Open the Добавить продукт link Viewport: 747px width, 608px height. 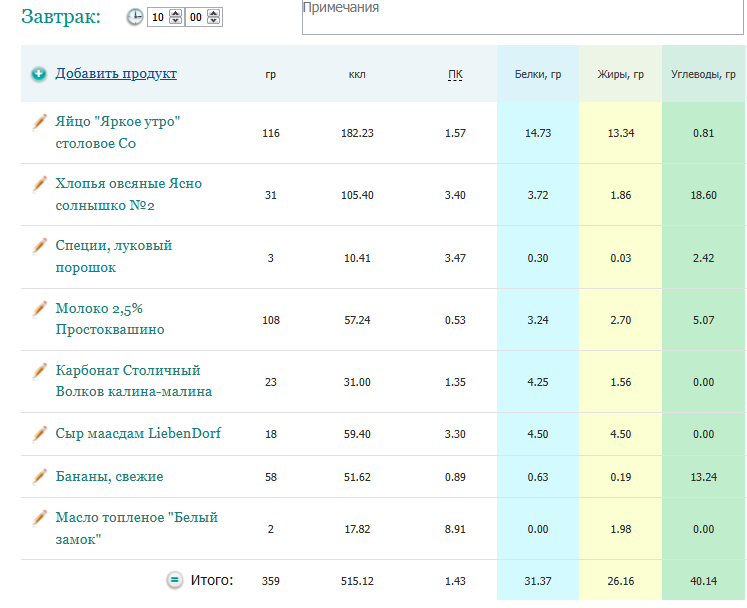[x=116, y=73]
